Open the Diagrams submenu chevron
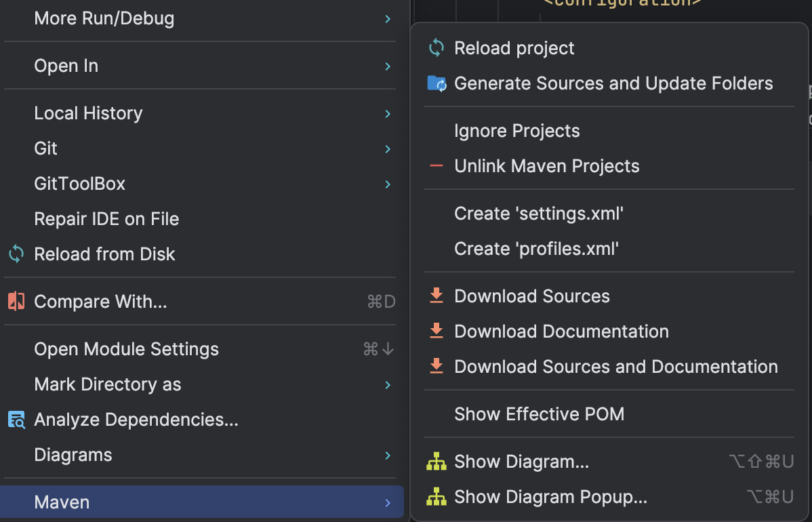 pyautogui.click(x=388, y=455)
